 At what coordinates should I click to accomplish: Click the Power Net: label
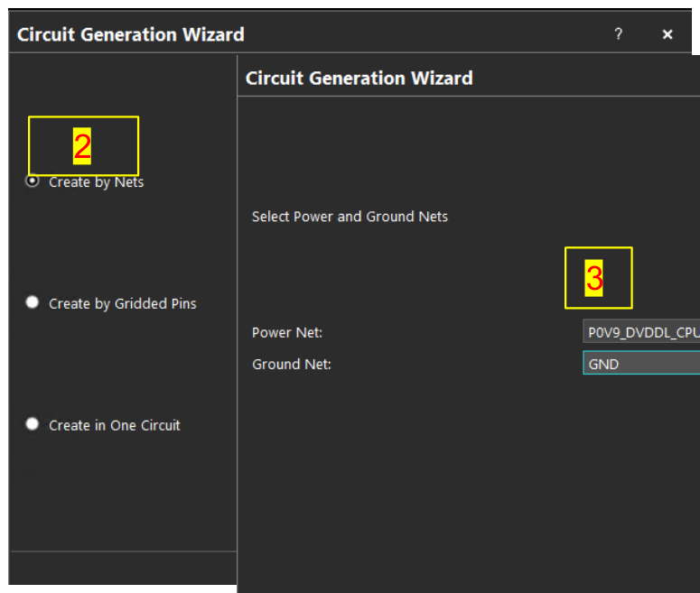(287, 332)
